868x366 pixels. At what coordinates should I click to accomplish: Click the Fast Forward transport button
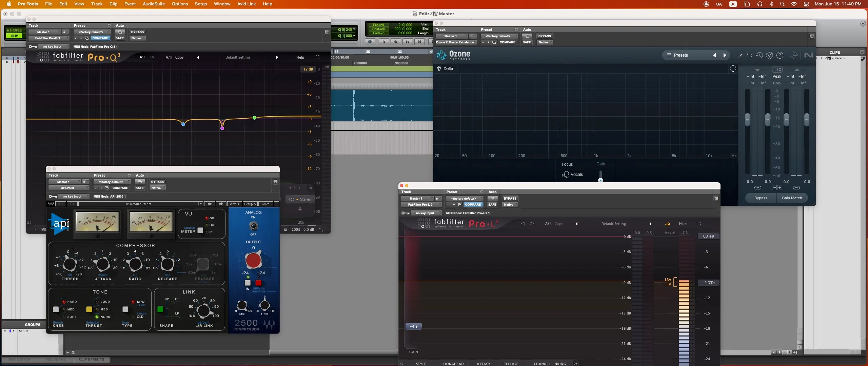(x=408, y=42)
